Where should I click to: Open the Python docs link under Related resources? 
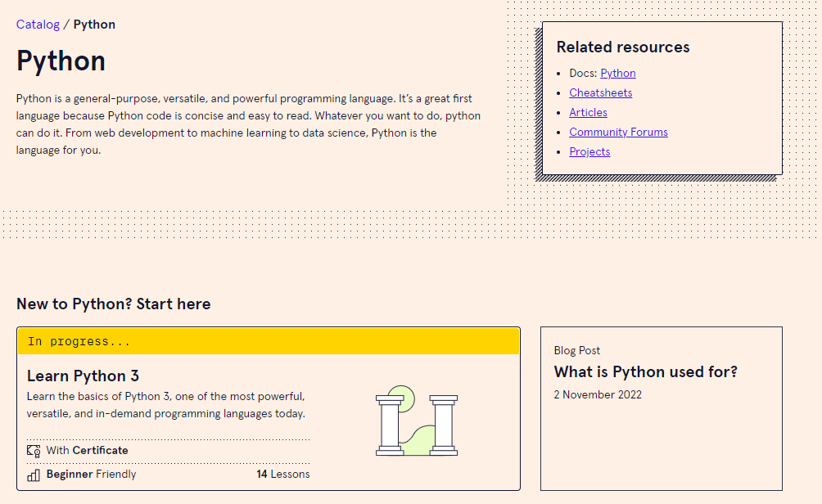[618, 73]
